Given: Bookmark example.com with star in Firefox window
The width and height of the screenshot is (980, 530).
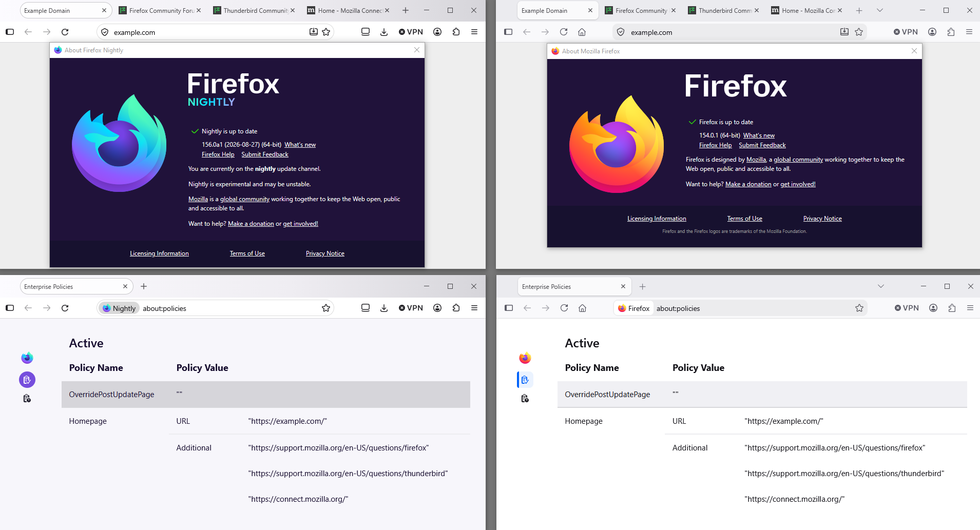Looking at the screenshot, I should tap(859, 32).
